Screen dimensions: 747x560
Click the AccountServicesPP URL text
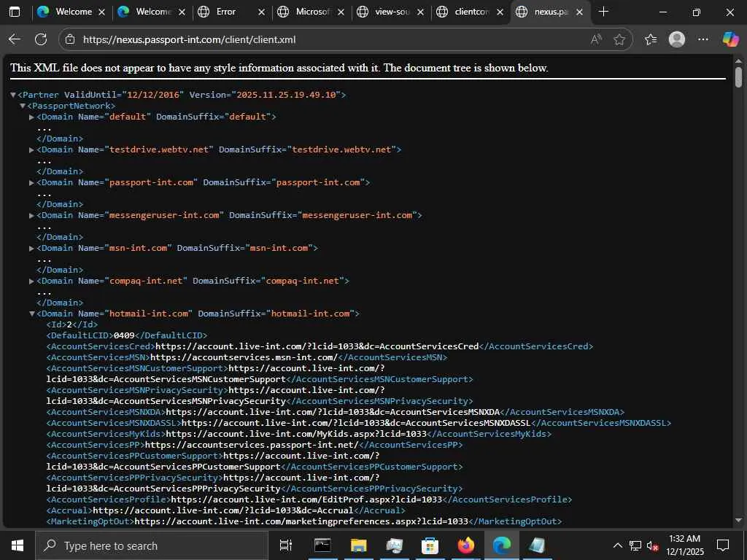click(x=252, y=445)
